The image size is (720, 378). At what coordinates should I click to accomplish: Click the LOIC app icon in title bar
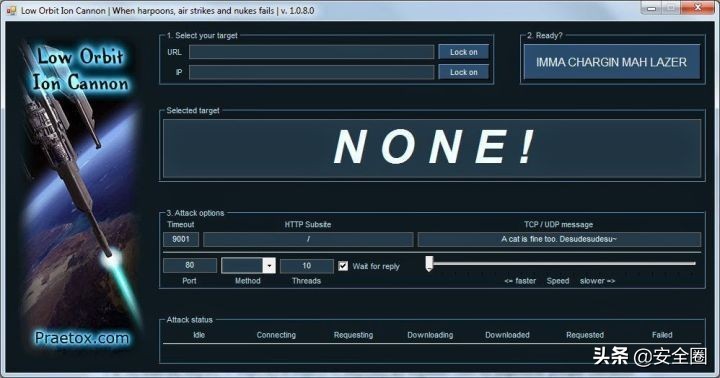(x=11, y=10)
